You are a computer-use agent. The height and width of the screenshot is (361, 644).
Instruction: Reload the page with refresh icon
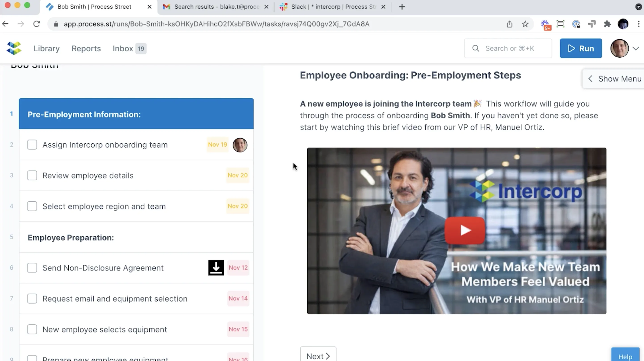click(37, 24)
